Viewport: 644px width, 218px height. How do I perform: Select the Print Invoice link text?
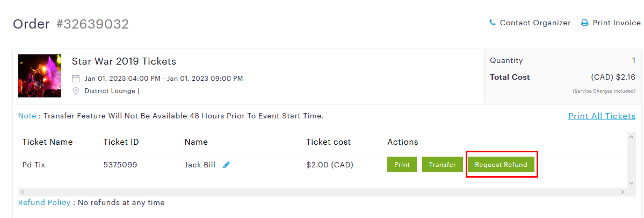tap(617, 23)
